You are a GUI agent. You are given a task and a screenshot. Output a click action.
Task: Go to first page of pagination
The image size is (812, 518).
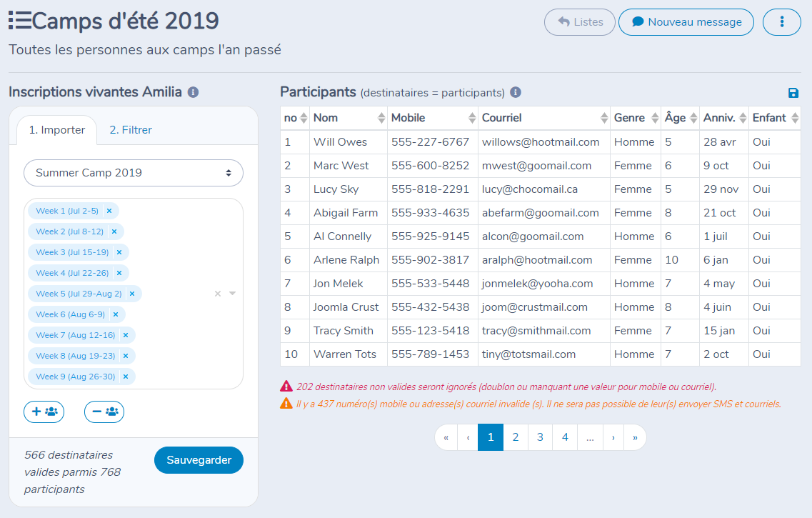coord(446,438)
